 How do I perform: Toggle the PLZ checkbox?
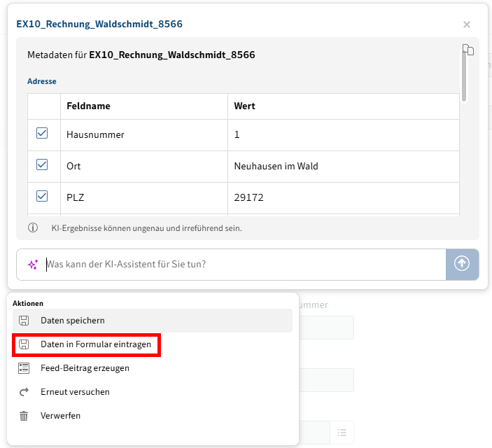pyautogui.click(x=42, y=196)
